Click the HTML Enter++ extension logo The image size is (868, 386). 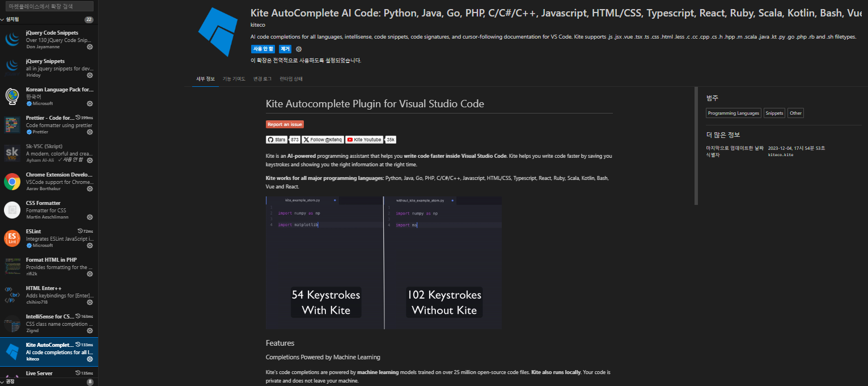12,295
